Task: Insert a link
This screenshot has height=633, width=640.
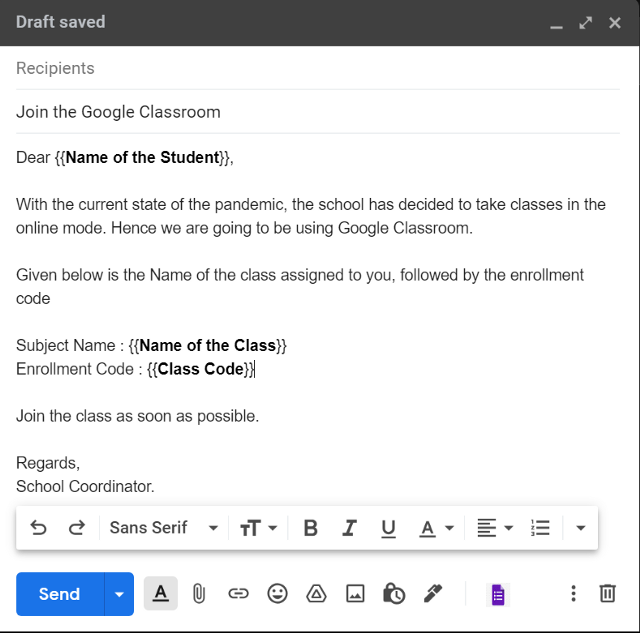Action: [x=238, y=593]
